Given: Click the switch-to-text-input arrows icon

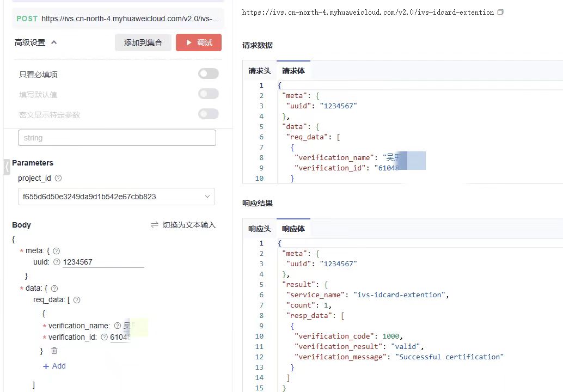Looking at the screenshot, I should tap(155, 225).
